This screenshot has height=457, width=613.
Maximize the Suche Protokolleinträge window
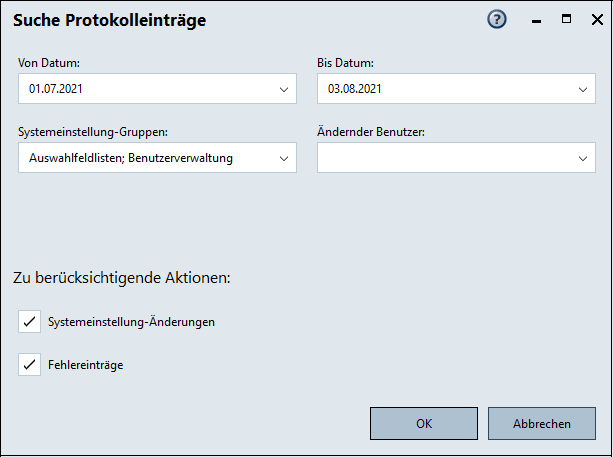pyautogui.click(x=566, y=19)
